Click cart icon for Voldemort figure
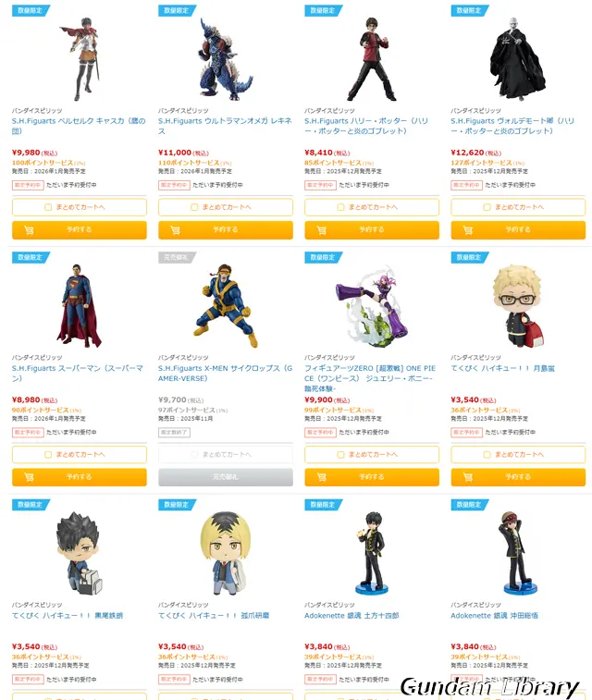 (x=468, y=230)
